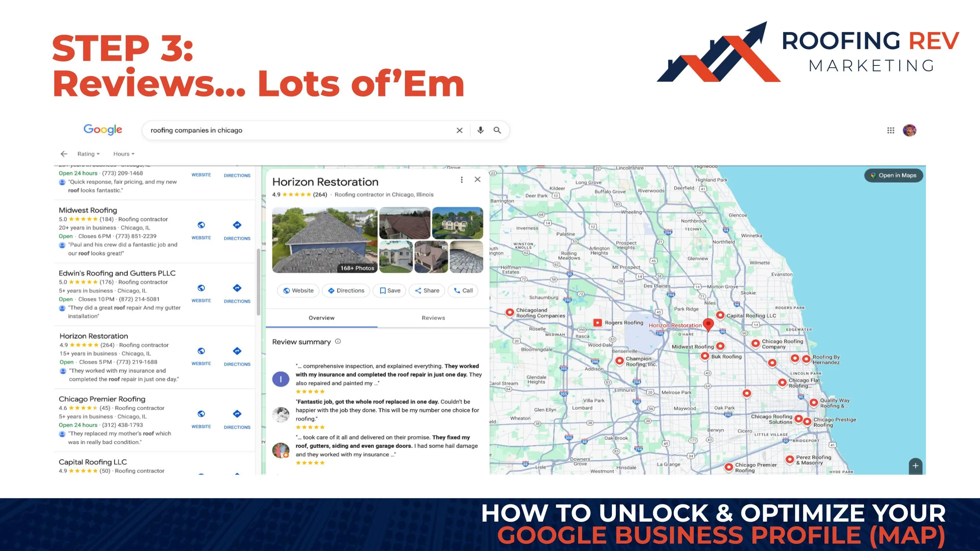This screenshot has height=551, width=980.
Task: Click the Directions icon for Edwin's Roofing and Gutters
Action: (x=237, y=288)
